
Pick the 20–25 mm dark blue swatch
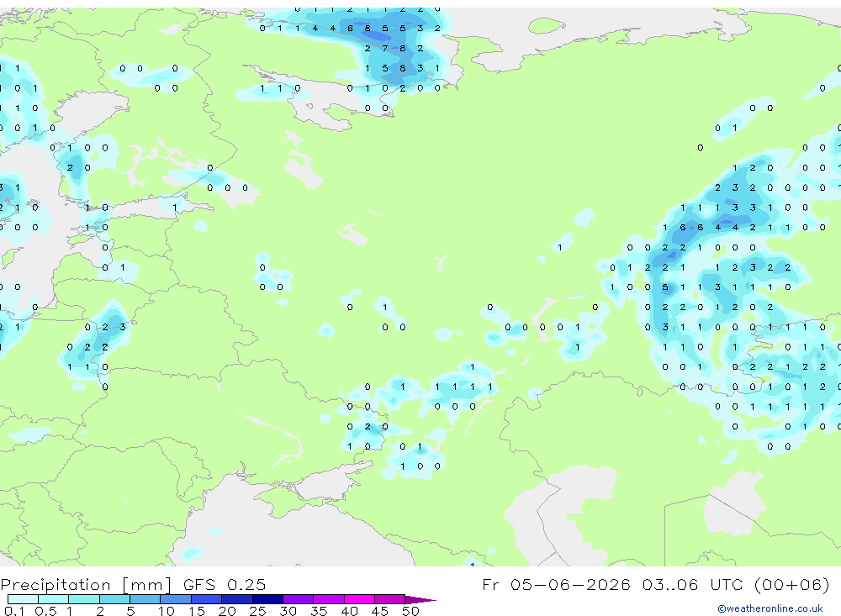pos(237,599)
